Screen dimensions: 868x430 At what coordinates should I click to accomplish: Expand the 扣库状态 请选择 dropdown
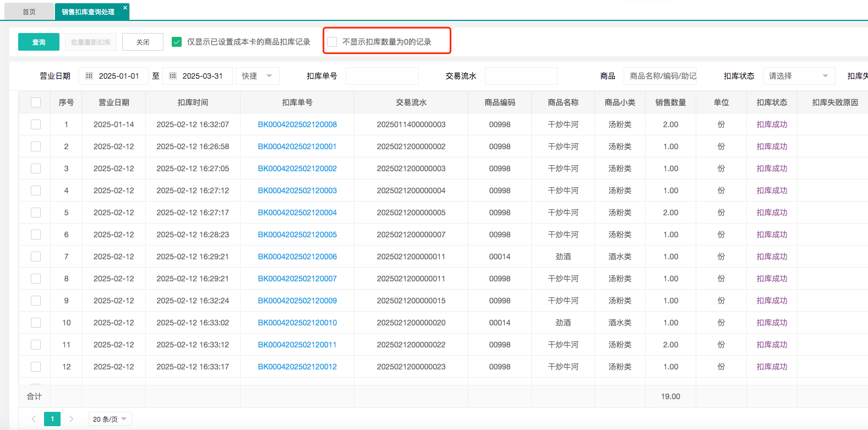[x=798, y=76]
